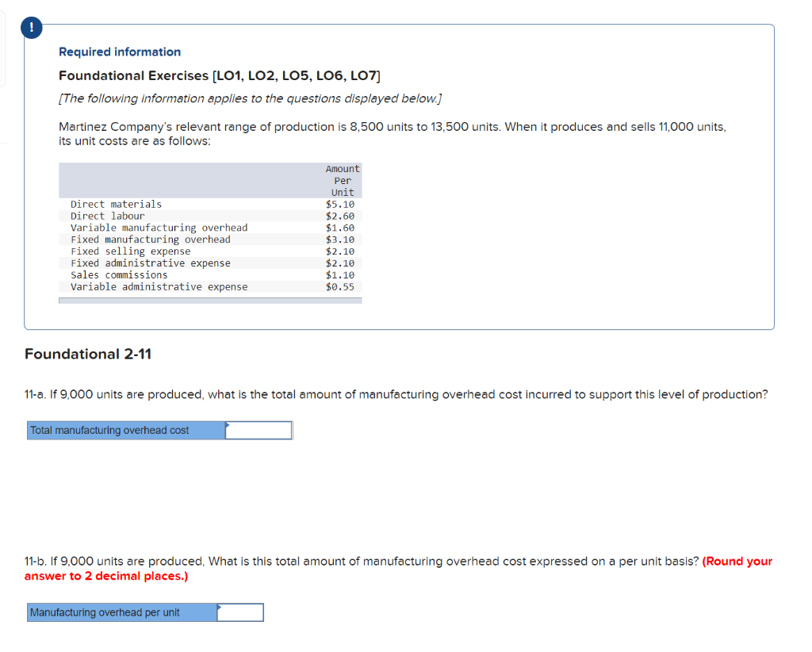The image size is (812, 652).
Task: Click the red Round your answer instruction
Action: (398, 569)
